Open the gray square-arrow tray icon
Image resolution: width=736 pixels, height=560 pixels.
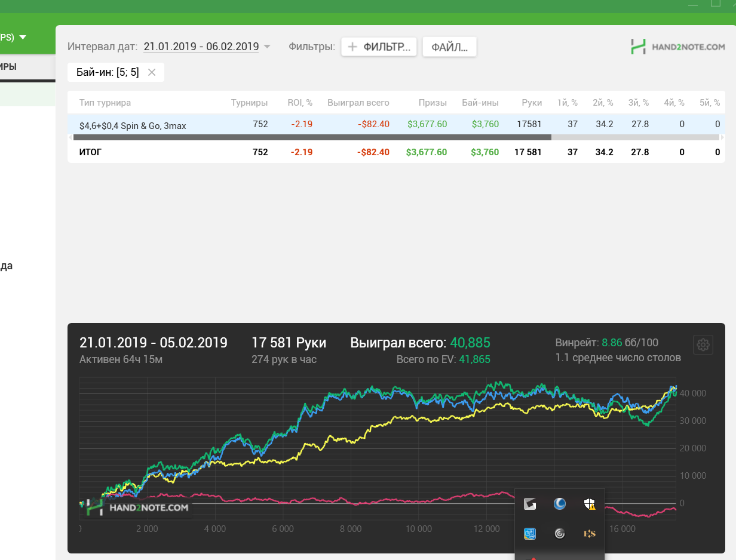529,504
